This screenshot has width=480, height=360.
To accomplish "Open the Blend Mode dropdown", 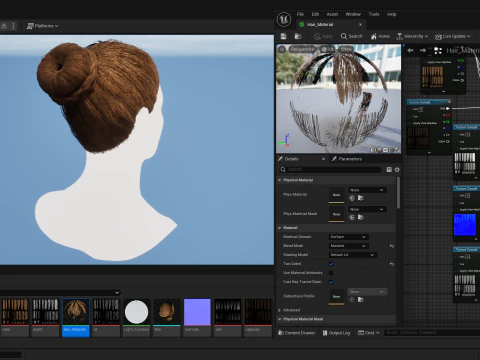I will point(348,246).
